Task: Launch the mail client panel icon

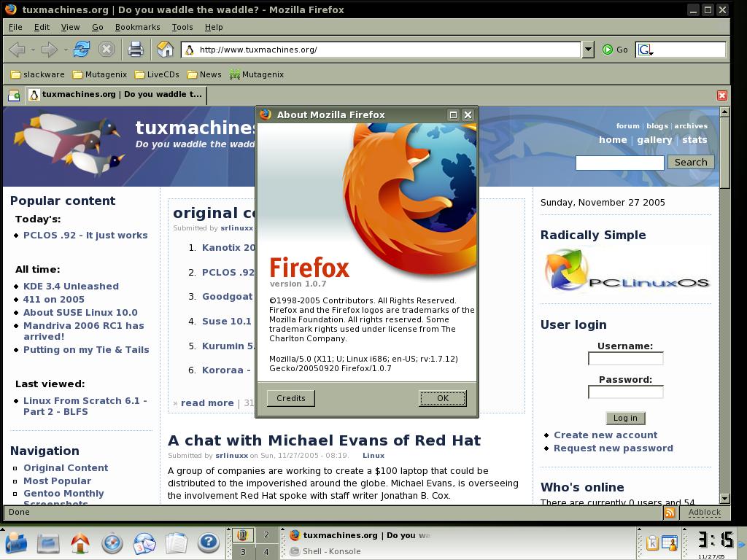Action: tap(144, 542)
